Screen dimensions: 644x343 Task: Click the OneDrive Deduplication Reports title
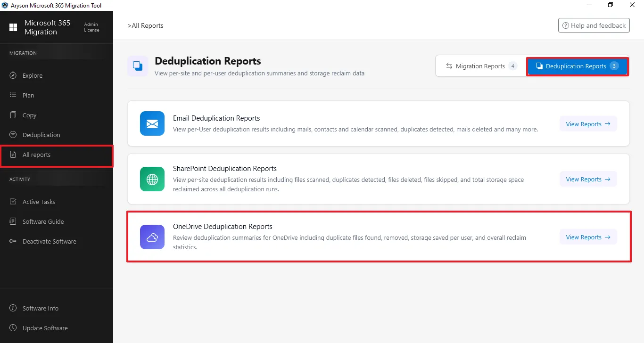[223, 226]
